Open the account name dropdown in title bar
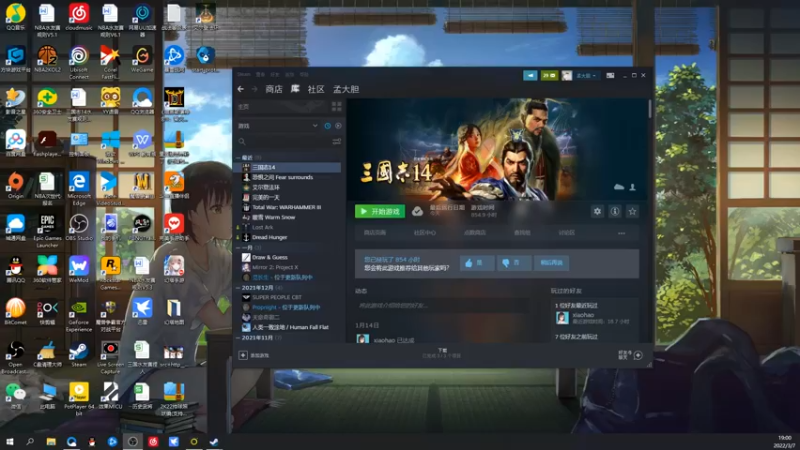 point(586,76)
